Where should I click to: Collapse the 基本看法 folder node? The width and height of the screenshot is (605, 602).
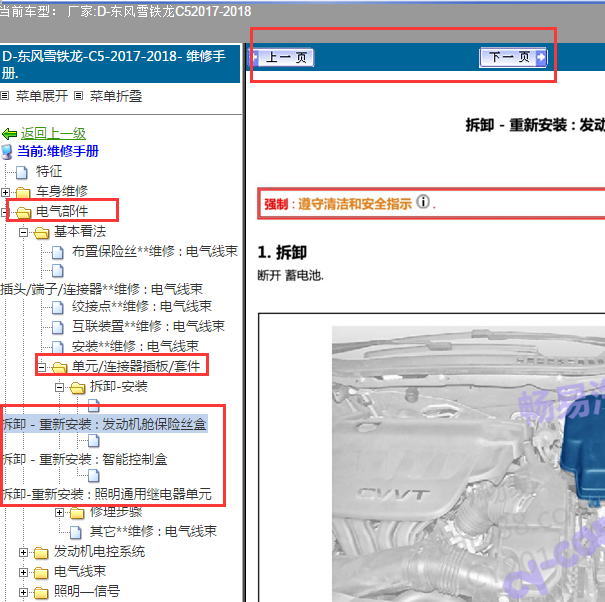[23, 232]
